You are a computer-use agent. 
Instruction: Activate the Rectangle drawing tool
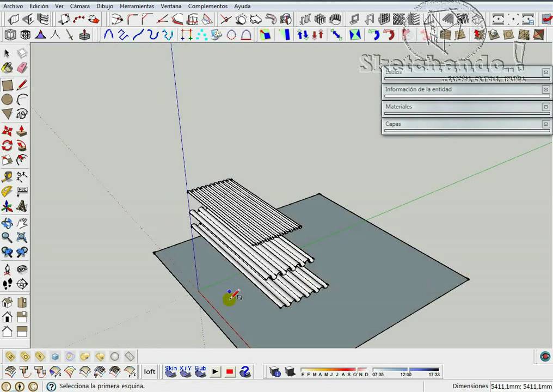tap(7, 85)
